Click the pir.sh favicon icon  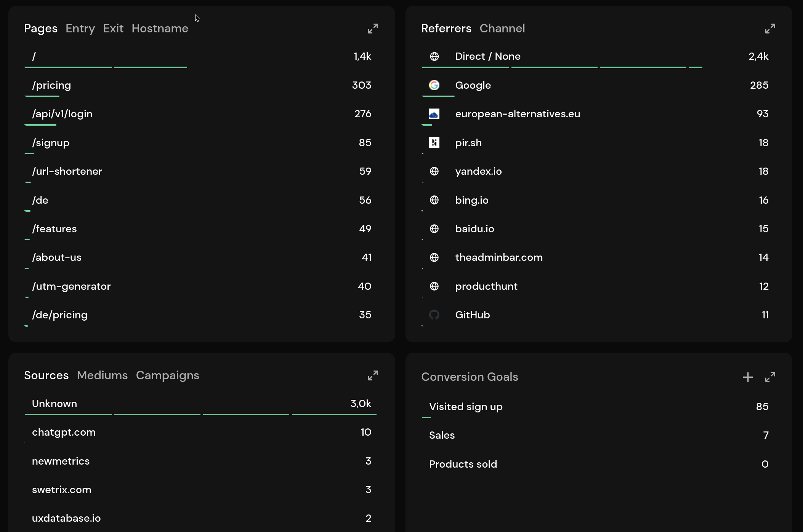[434, 143]
